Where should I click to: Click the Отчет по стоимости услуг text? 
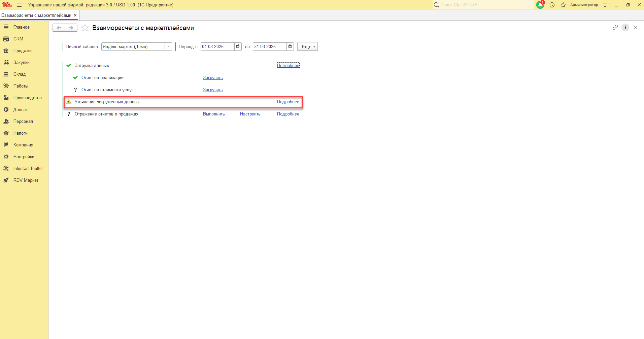click(107, 90)
